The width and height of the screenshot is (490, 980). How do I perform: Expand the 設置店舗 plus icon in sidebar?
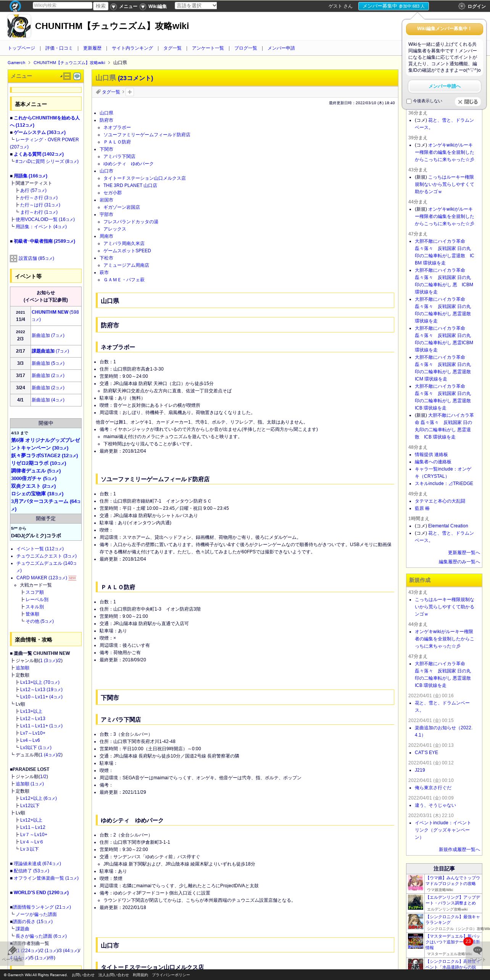coord(13,258)
